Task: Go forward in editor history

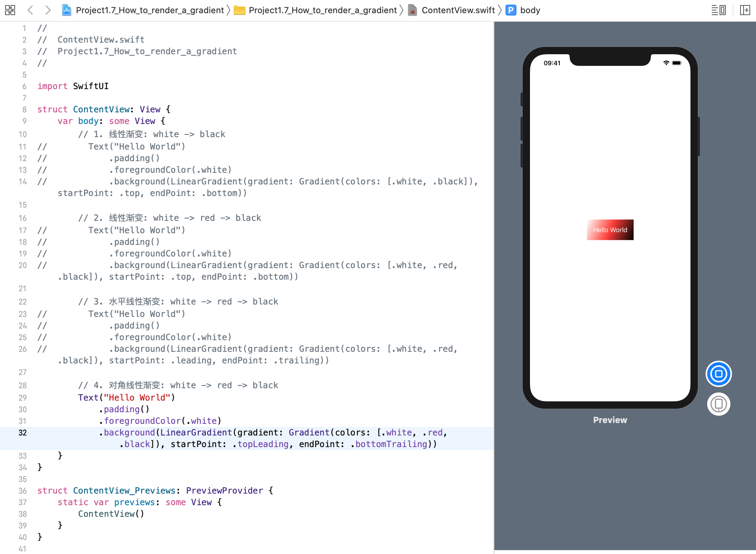Action: 48,10
